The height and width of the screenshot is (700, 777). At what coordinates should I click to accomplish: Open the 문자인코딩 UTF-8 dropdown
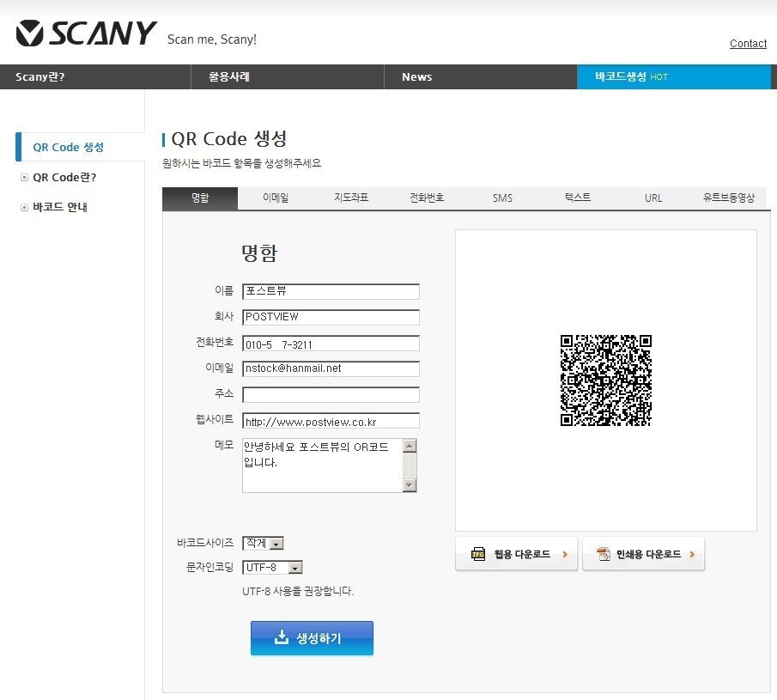coord(272,567)
